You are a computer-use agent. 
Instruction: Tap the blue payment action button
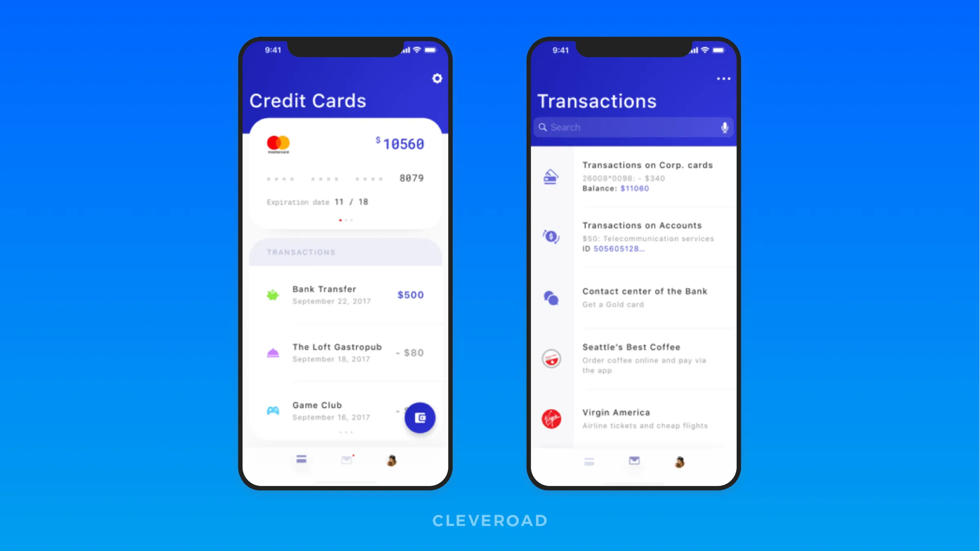419,417
